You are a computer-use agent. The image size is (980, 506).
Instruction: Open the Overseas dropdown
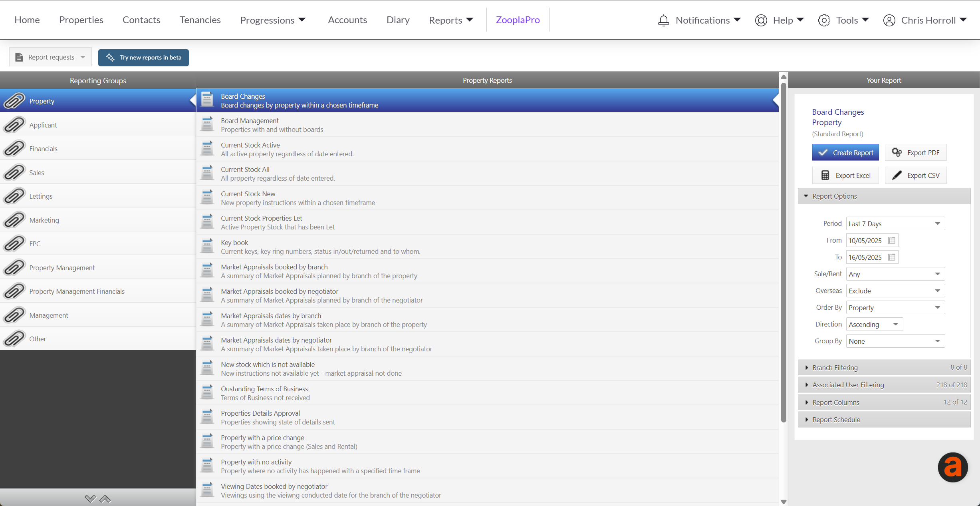[x=895, y=291]
